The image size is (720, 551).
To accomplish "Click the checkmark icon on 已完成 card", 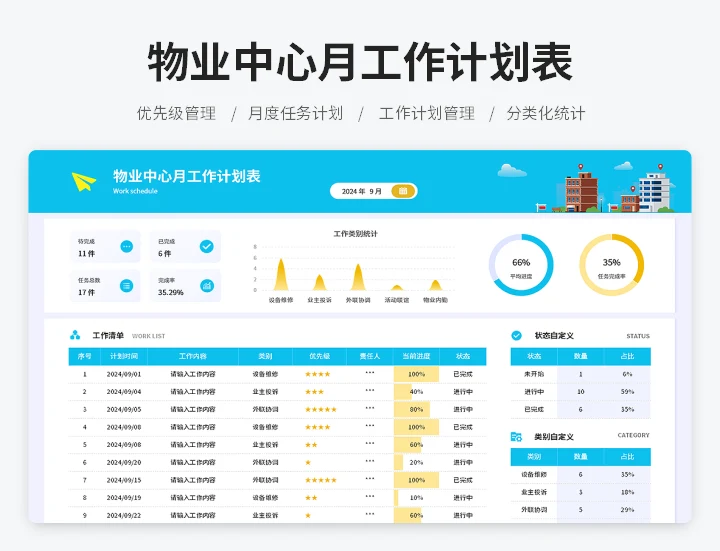I will [207, 247].
